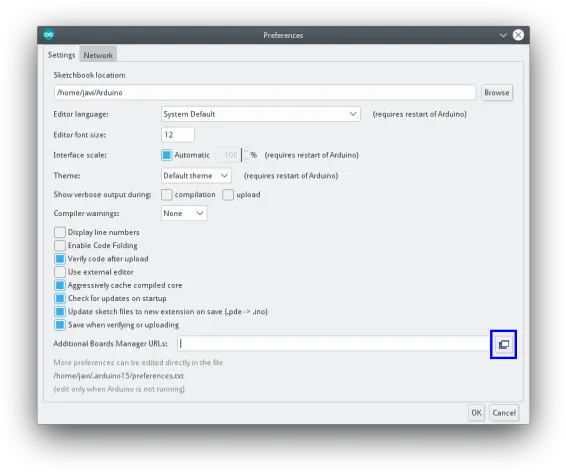Open the Additional Boards Manager URLs editor window icon

(x=504, y=344)
